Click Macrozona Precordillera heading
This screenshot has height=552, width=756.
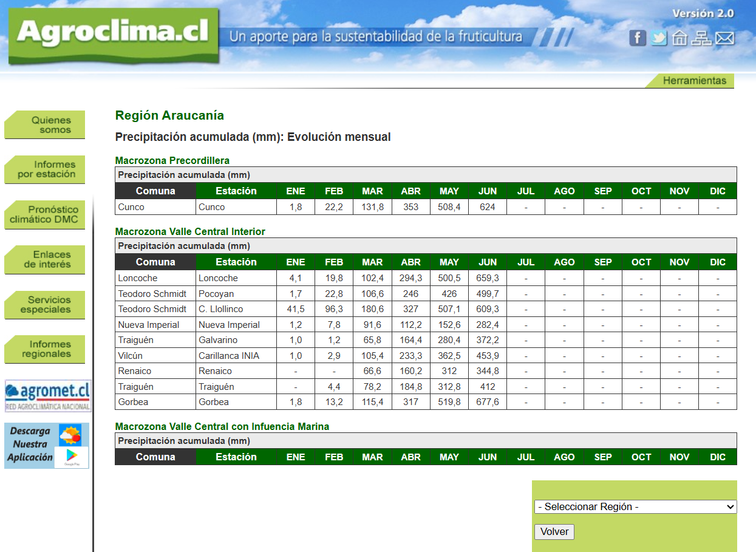tap(172, 161)
